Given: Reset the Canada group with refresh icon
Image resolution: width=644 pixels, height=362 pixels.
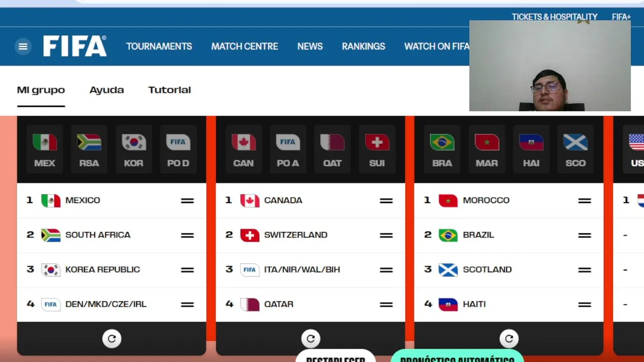Looking at the screenshot, I should coord(310,339).
